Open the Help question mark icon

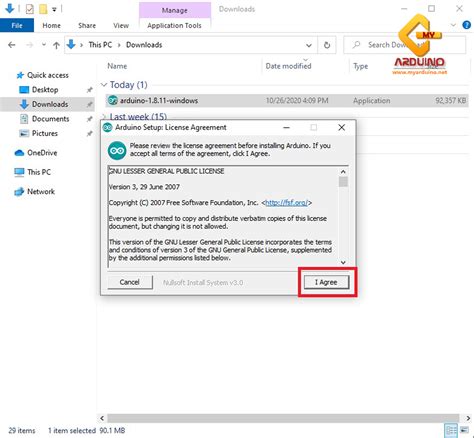(466, 25)
